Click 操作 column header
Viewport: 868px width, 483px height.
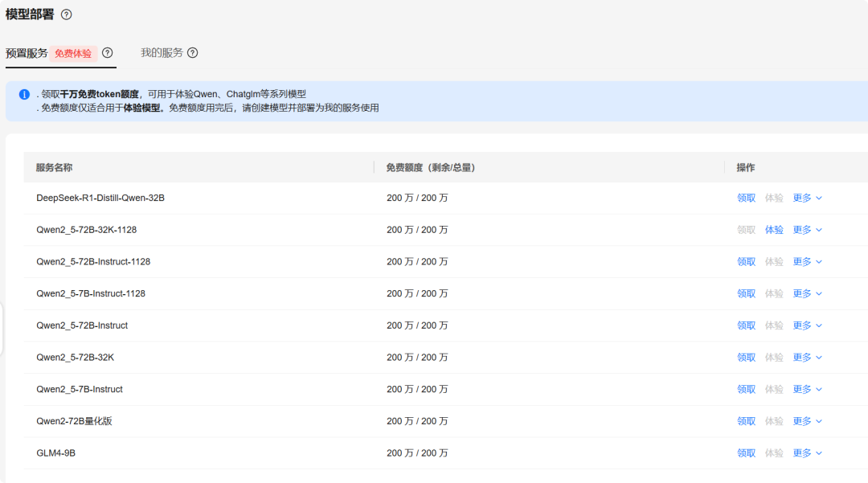746,168
